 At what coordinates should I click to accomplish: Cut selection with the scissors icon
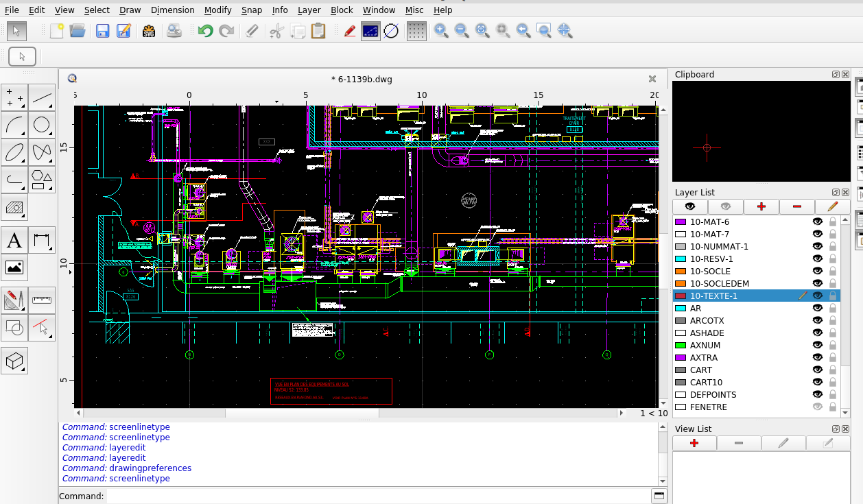click(x=276, y=31)
